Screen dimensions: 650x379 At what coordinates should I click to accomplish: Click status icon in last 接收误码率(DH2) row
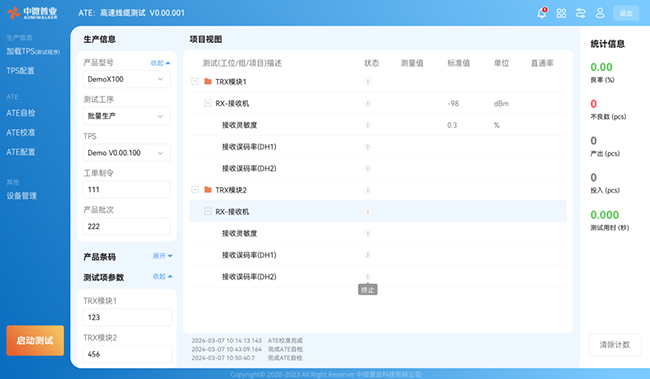367,277
